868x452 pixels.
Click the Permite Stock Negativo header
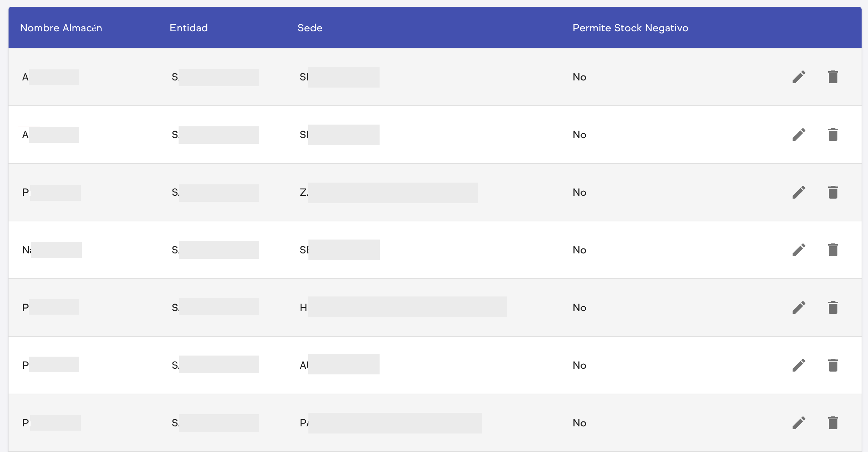pos(630,28)
